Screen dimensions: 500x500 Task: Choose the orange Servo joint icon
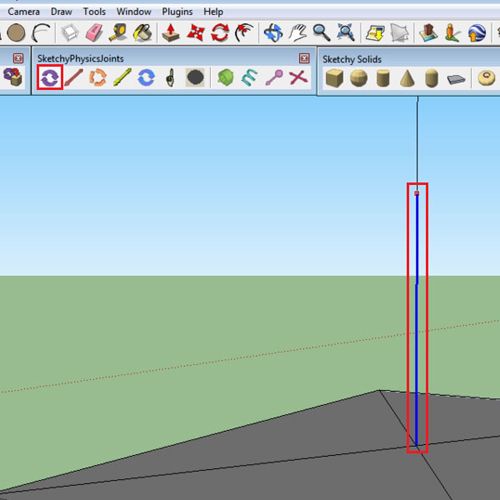pos(98,77)
